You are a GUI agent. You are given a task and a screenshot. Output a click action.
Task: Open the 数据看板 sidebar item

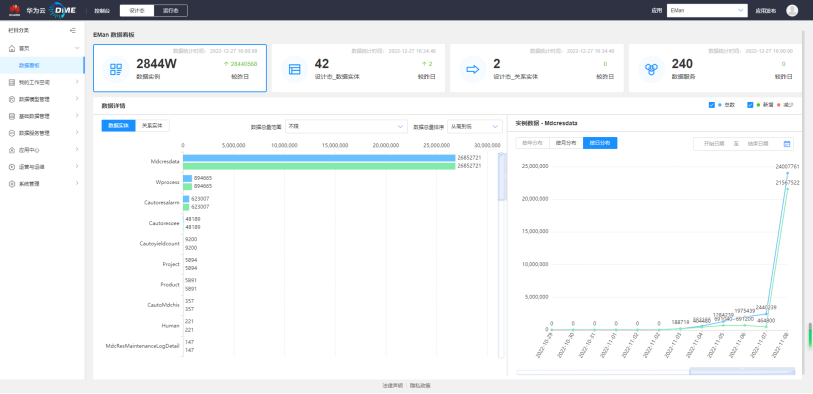[42, 65]
